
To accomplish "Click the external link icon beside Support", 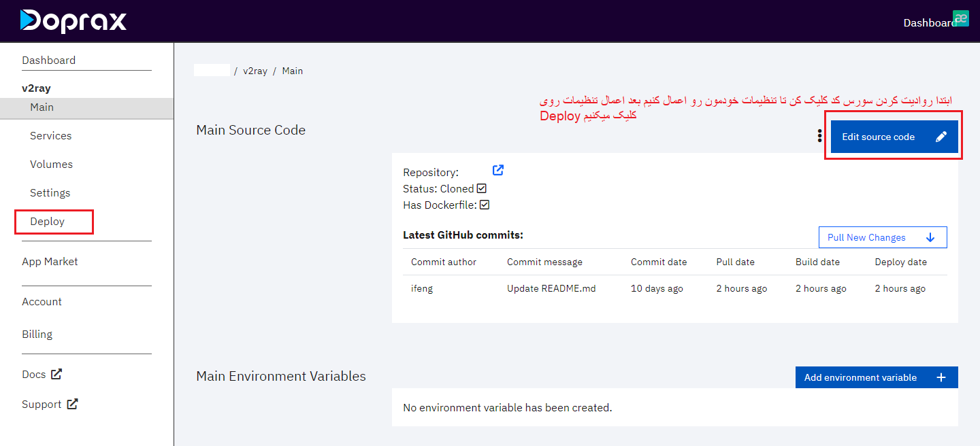I will pyautogui.click(x=72, y=404).
